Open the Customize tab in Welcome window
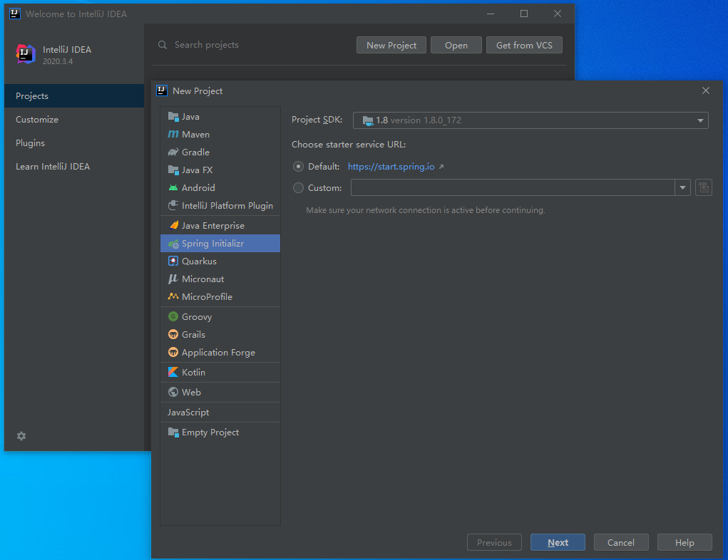728x560 pixels. (74, 119)
